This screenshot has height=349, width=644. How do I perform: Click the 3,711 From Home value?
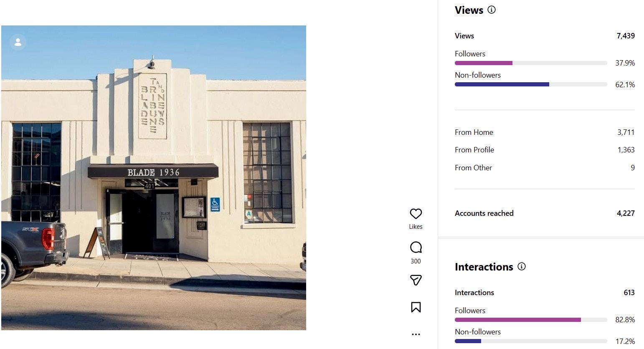[x=626, y=132]
